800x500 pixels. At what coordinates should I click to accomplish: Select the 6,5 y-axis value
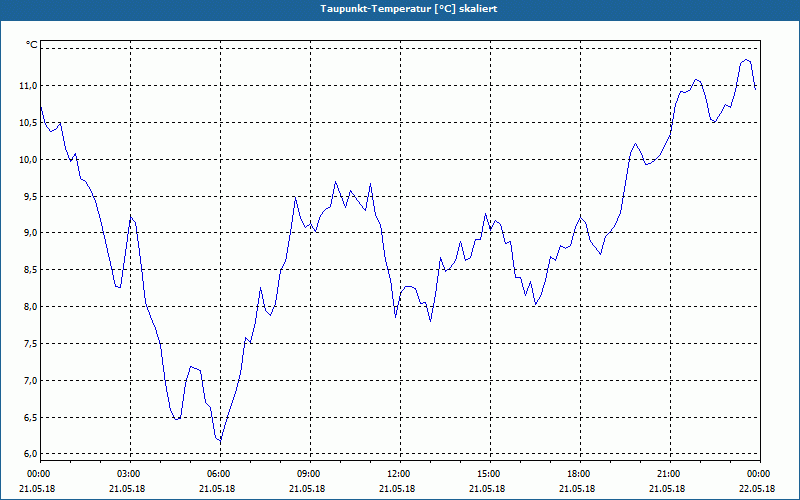(30, 418)
